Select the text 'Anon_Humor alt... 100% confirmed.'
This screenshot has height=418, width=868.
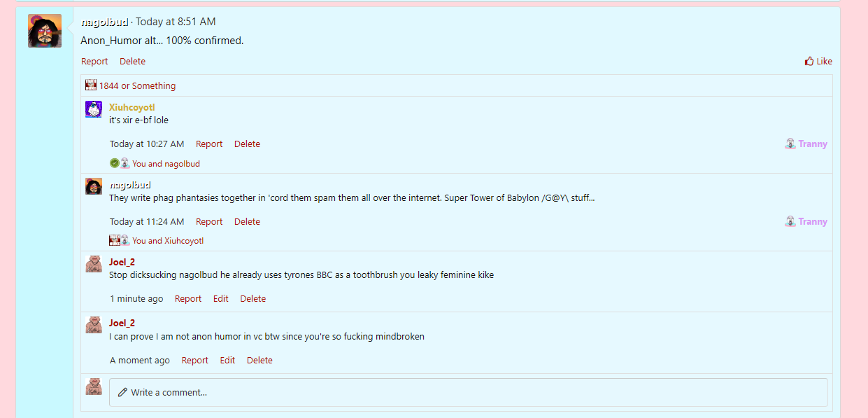tap(162, 41)
